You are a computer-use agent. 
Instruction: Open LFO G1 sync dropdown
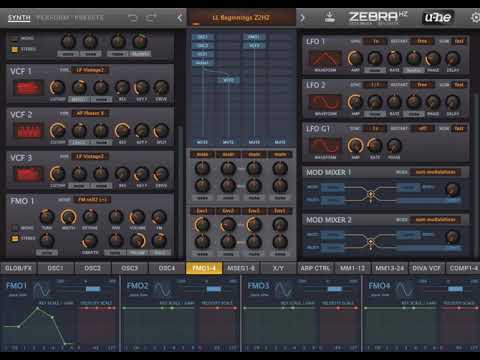[376, 129]
